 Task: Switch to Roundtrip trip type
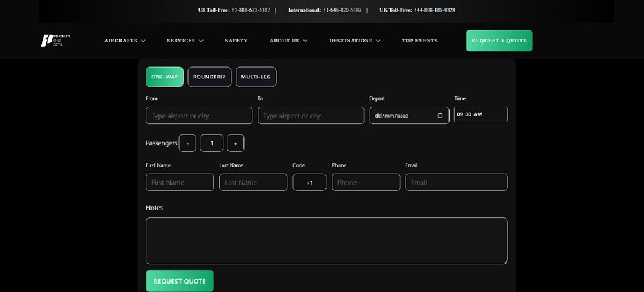click(209, 77)
